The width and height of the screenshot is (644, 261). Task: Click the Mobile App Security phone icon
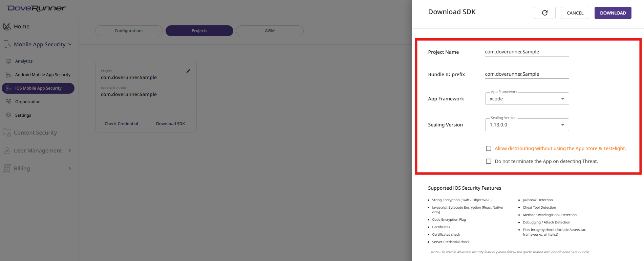click(7, 44)
